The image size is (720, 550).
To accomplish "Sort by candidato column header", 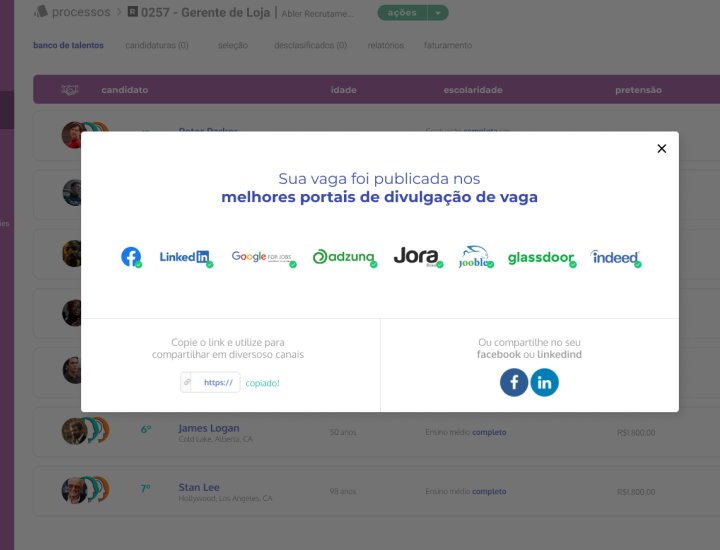I will 125,90.
